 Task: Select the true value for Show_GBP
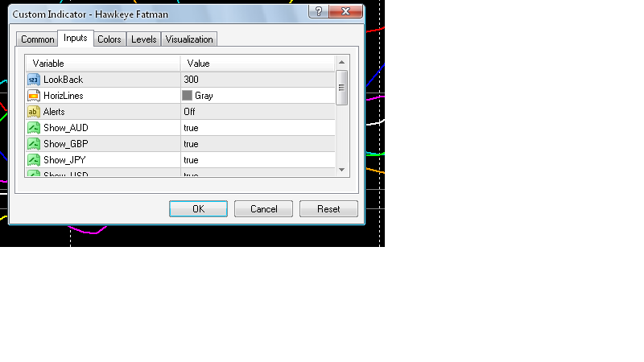(191, 144)
